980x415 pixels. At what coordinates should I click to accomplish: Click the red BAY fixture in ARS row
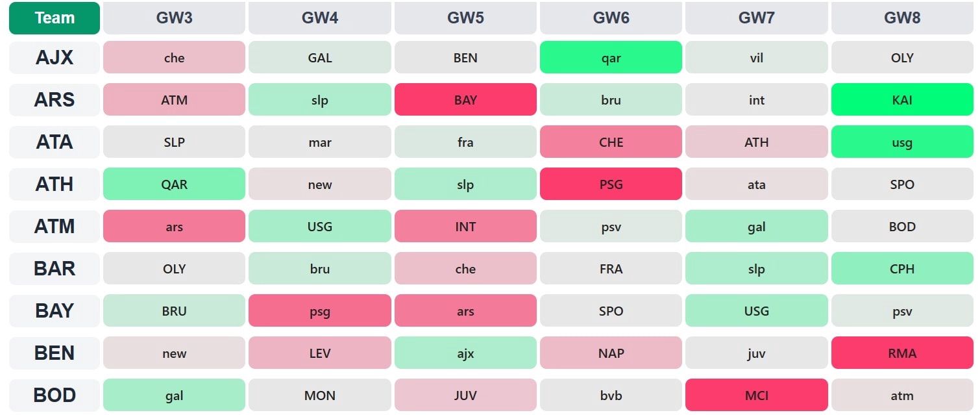465,100
